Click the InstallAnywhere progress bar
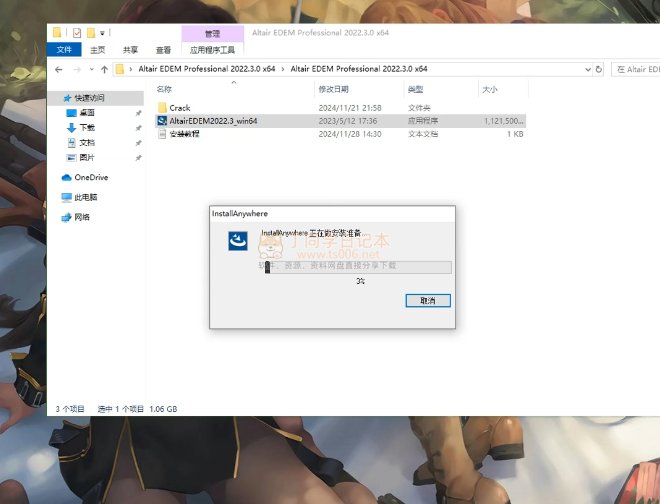 358,267
